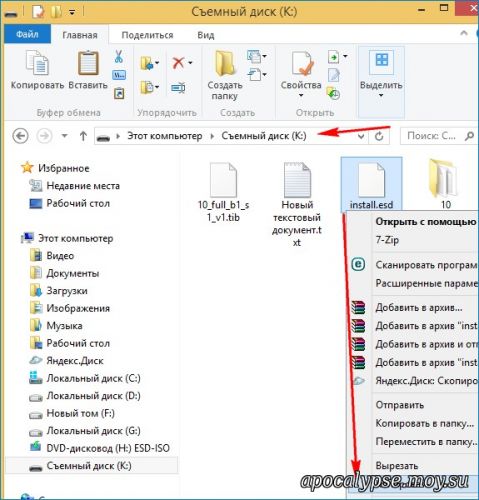Click the Up arrow navigation button
Image resolution: width=479 pixels, height=500 pixels.
tap(83, 136)
